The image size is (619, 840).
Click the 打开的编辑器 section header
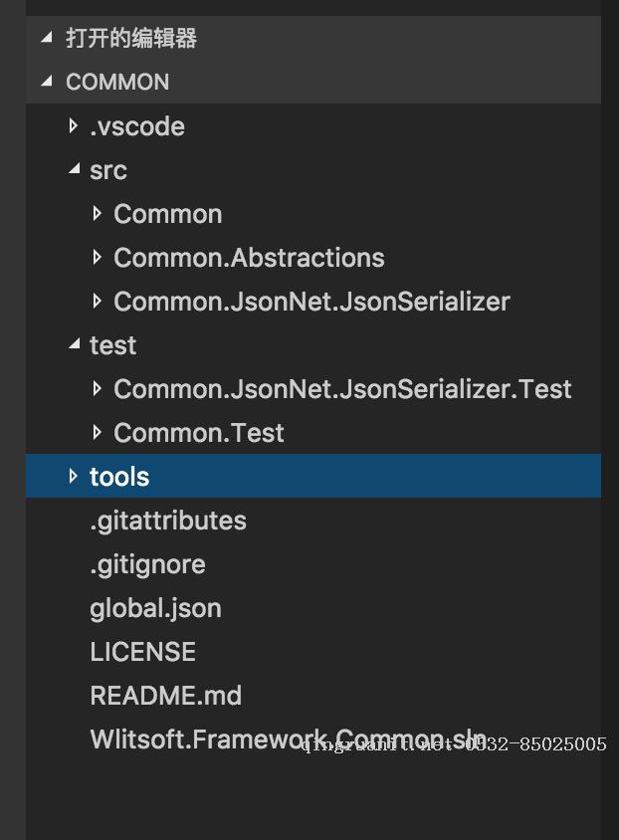[131, 38]
